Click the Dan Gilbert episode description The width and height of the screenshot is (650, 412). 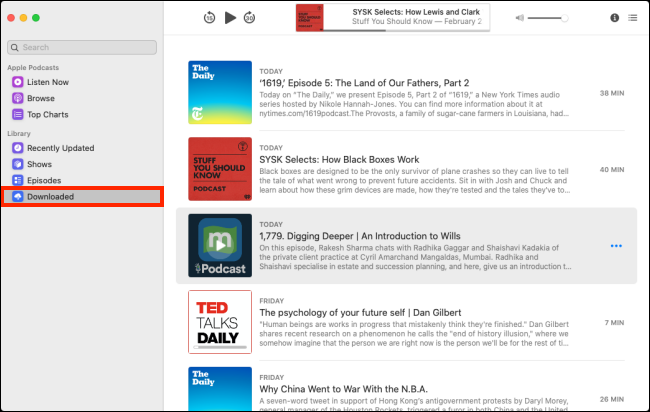pyautogui.click(x=415, y=334)
